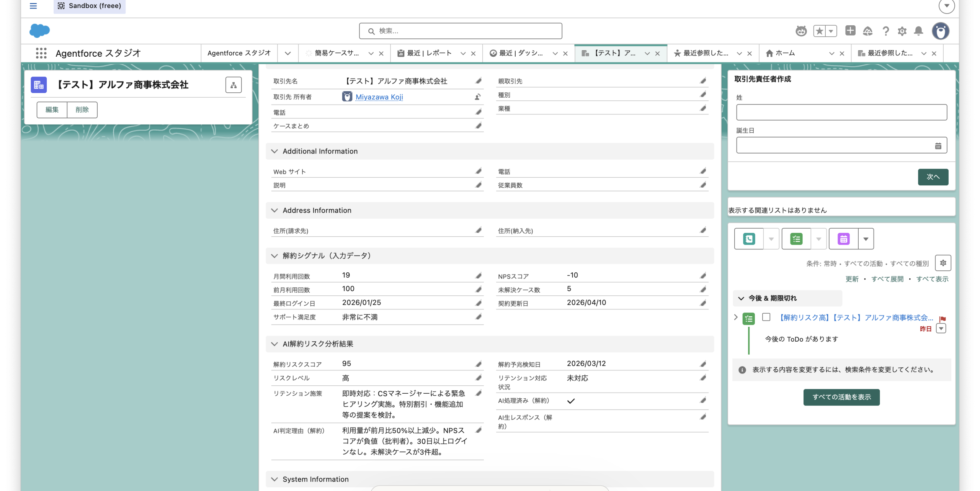Select the New Event calendar icon
Viewport: 980px width, 491px height.
click(x=844, y=239)
